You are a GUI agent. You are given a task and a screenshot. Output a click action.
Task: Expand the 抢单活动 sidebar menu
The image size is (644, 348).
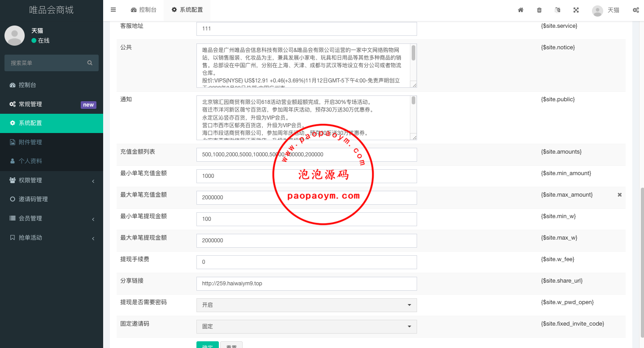click(x=52, y=237)
